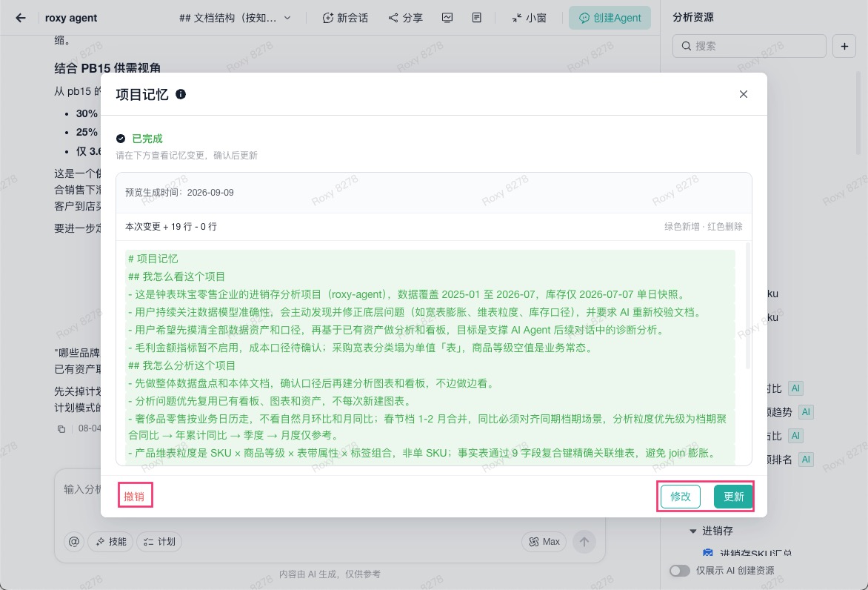
Task: Show info tooltip beside 项目记忆 title
Action: [181, 94]
